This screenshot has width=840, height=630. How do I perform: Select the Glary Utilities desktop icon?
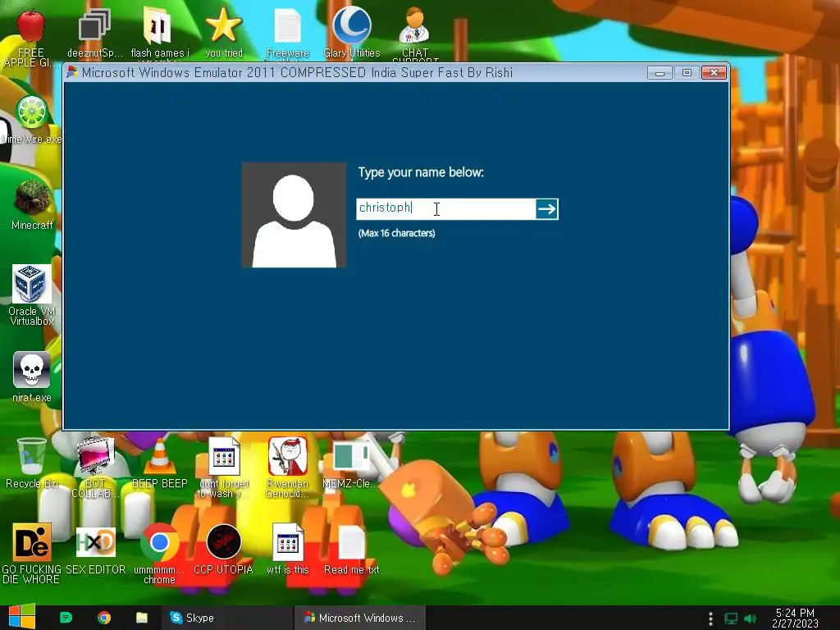point(351,25)
